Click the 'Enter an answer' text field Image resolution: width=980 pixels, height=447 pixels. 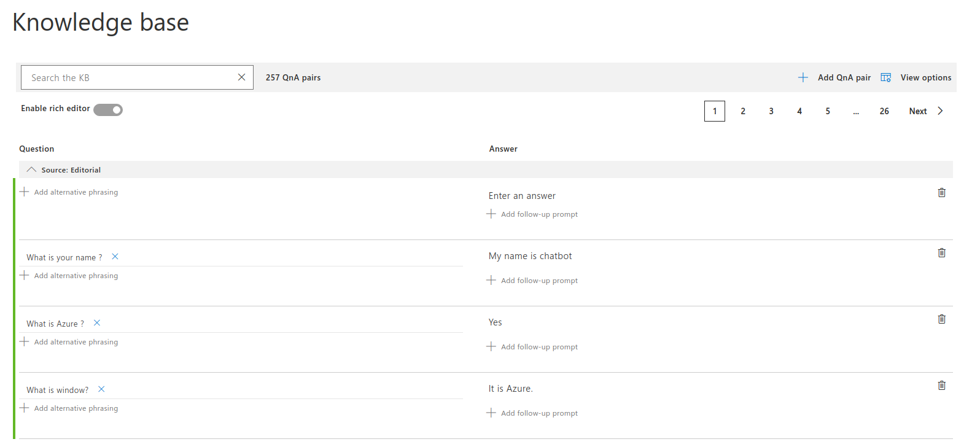522,196
